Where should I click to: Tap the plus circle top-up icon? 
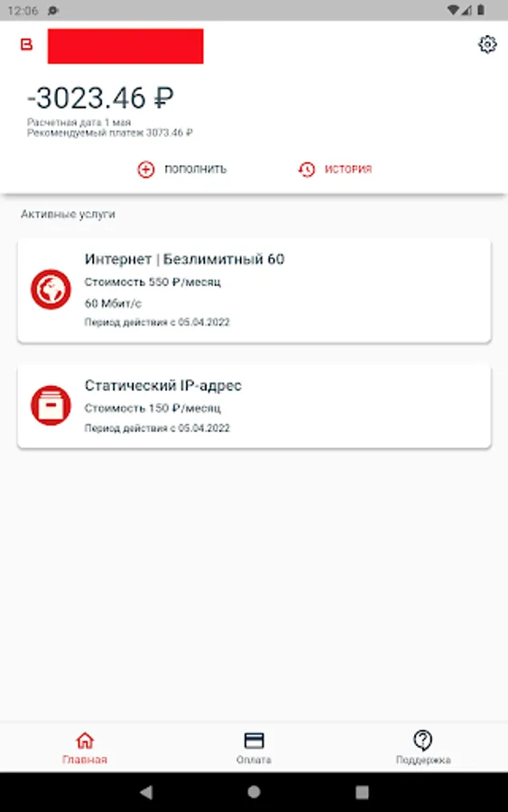[146, 170]
